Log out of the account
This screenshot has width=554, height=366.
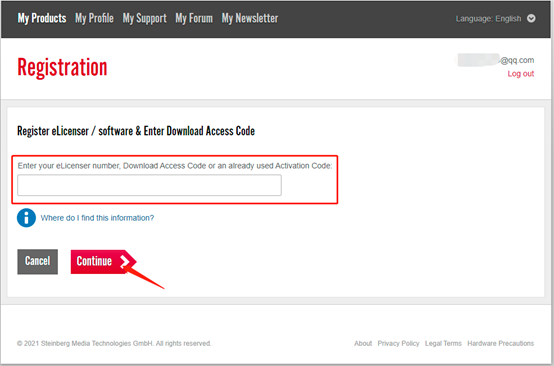(520, 74)
